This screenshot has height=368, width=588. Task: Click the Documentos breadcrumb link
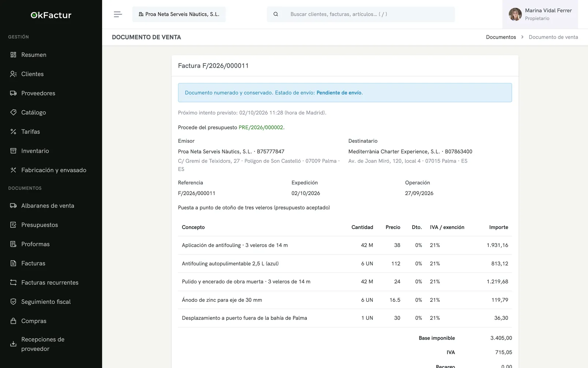[501, 37]
